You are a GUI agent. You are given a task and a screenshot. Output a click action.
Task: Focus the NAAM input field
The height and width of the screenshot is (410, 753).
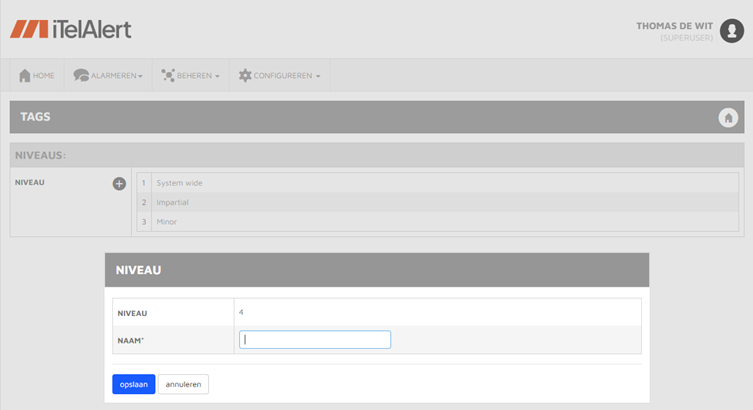point(315,339)
